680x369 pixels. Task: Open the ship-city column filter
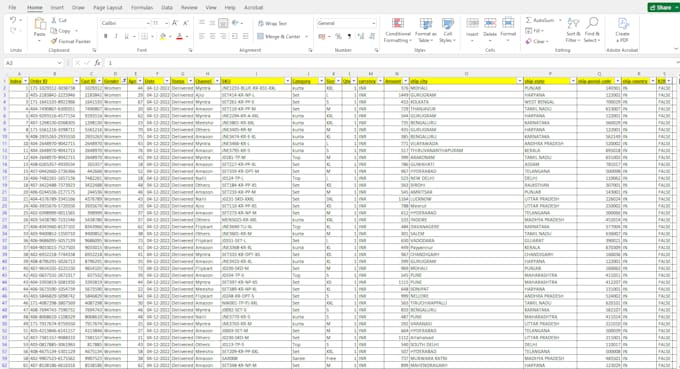click(x=520, y=81)
